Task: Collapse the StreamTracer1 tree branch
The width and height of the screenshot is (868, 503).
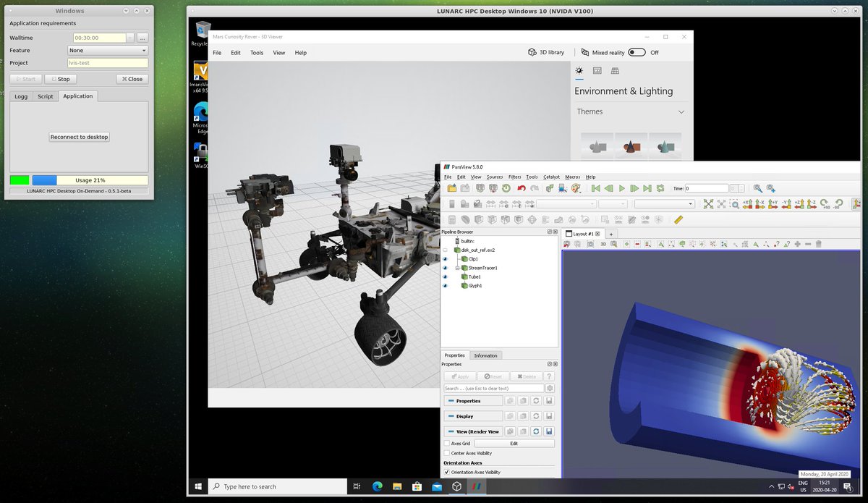Action: [x=456, y=268]
